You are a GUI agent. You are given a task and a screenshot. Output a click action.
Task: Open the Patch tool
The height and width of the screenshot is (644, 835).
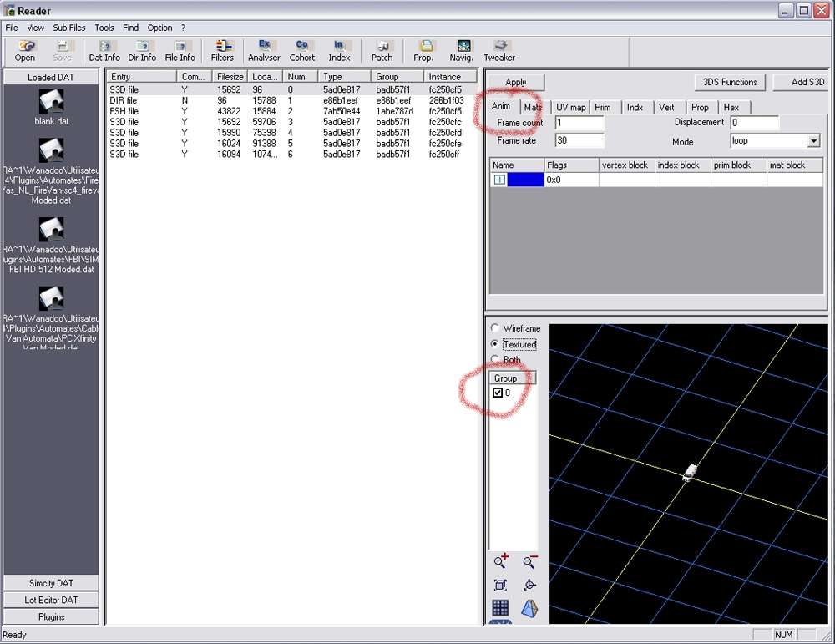click(382, 51)
